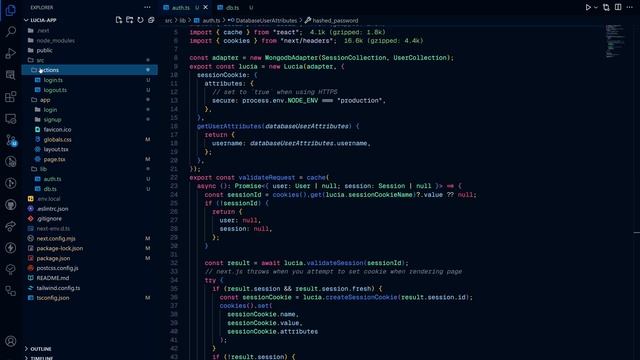
Task: Open the Extensions view in activity bar
Action: coord(11,97)
